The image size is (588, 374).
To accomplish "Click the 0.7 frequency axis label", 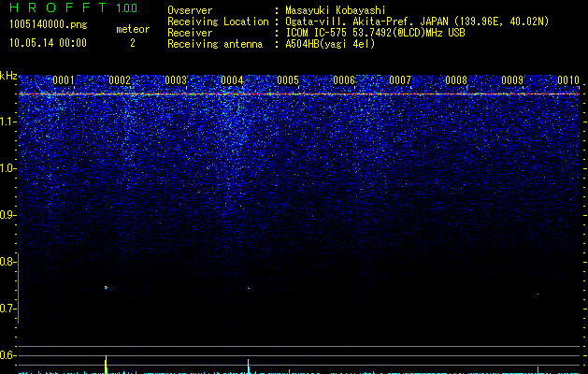I will (7, 309).
